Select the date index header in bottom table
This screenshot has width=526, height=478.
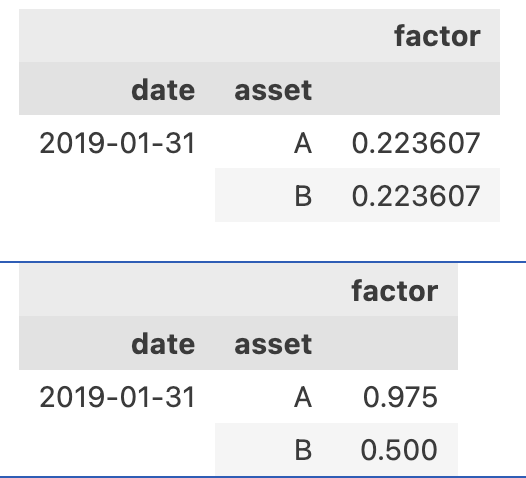click(x=163, y=343)
